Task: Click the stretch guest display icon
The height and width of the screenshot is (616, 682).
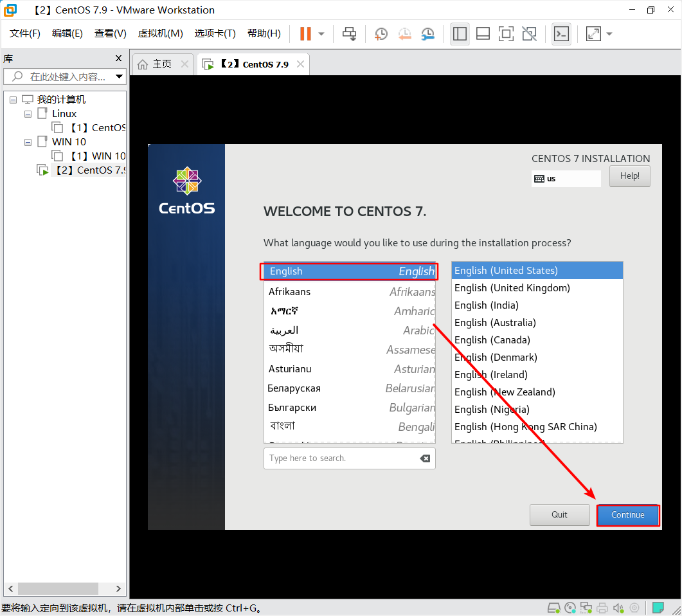Action: tap(593, 33)
